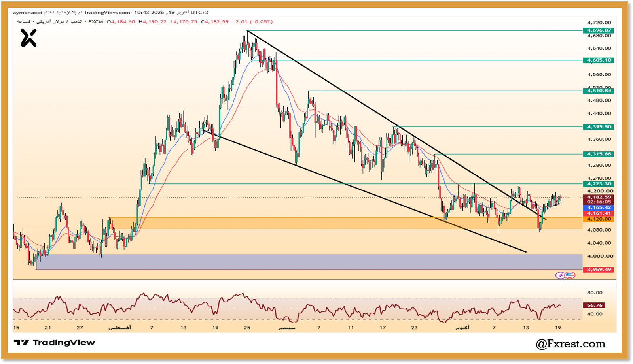
Task: Select the 4,510.84 price level label
Action: [598, 91]
